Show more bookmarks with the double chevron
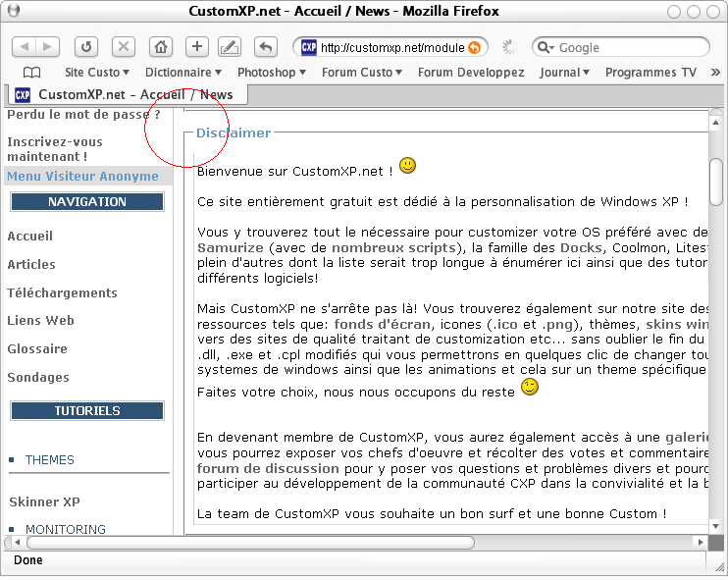728x580 pixels. (x=715, y=73)
